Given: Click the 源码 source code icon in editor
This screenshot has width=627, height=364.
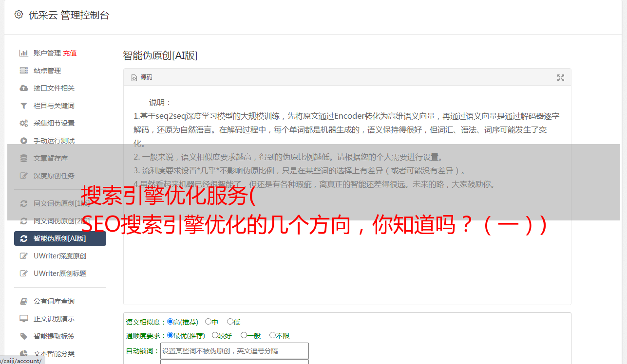Looking at the screenshot, I should [x=134, y=77].
